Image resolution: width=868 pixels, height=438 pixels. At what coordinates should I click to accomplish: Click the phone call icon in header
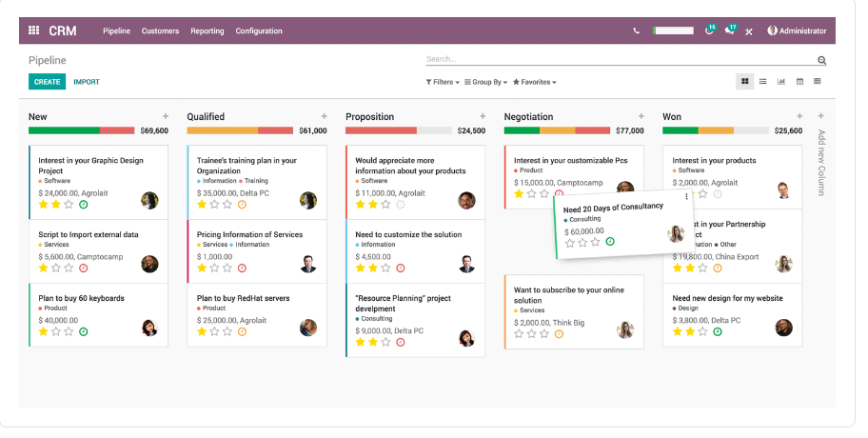coord(636,31)
